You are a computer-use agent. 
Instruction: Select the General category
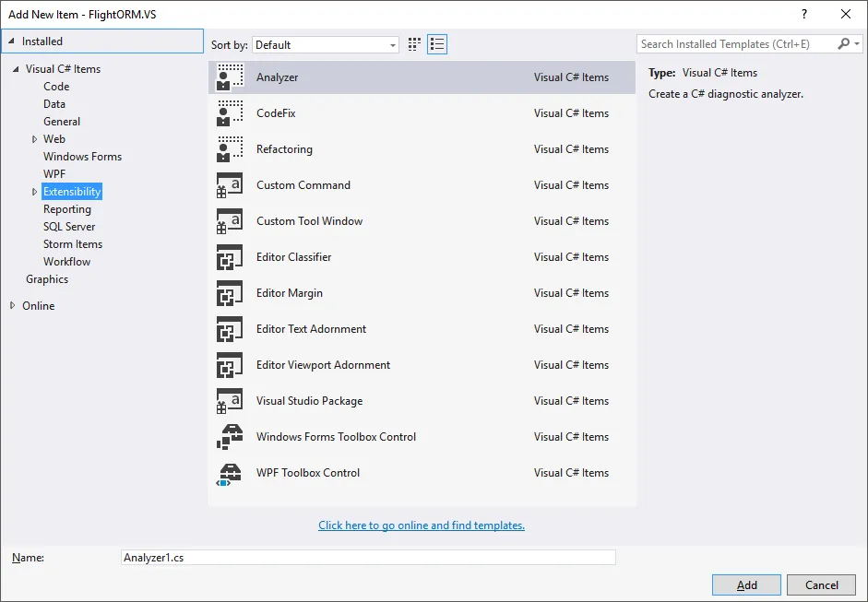point(62,121)
